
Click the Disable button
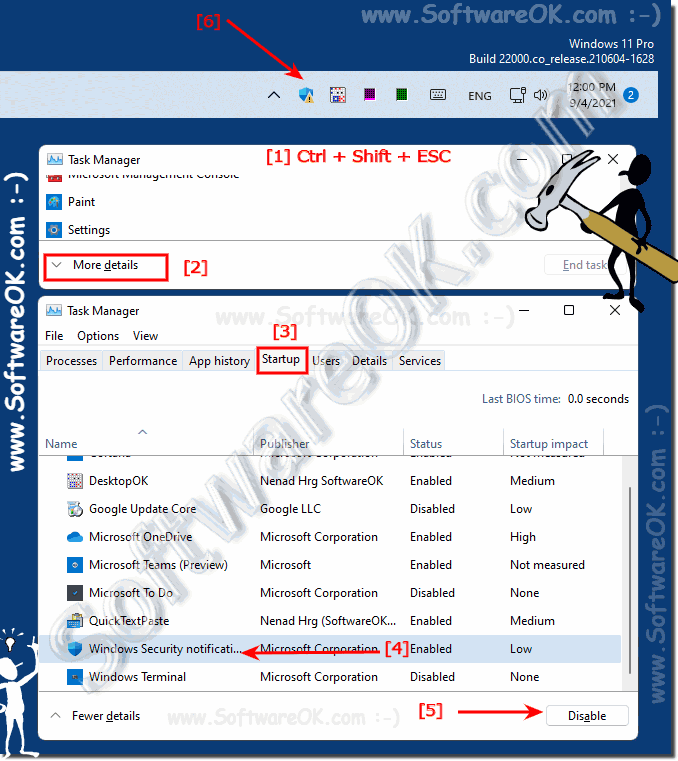pos(587,716)
